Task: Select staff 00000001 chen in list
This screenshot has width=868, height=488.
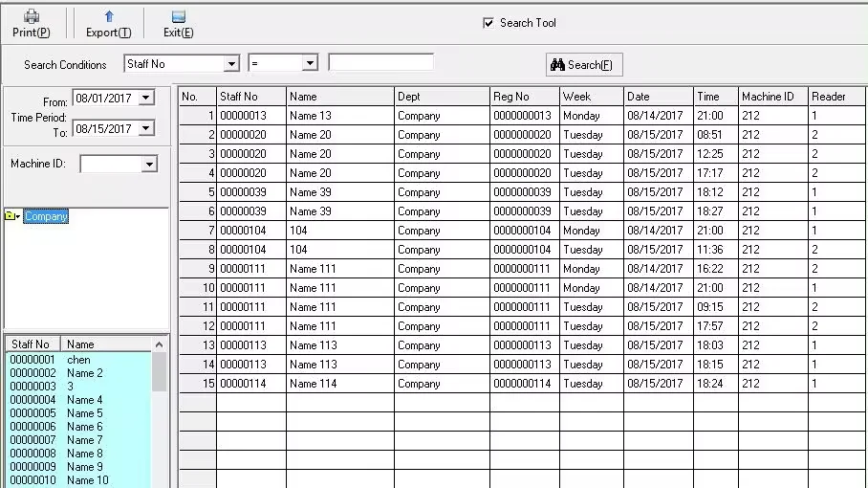Action: point(78,360)
